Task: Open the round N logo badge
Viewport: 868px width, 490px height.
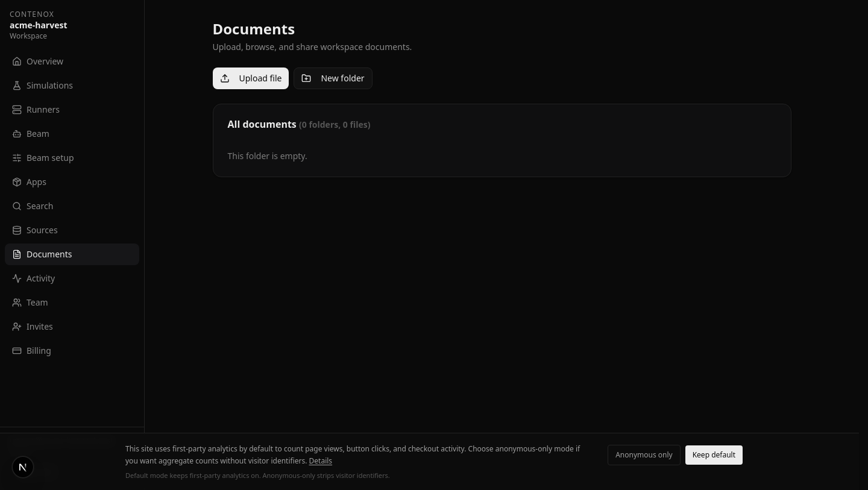Action: pos(23,467)
